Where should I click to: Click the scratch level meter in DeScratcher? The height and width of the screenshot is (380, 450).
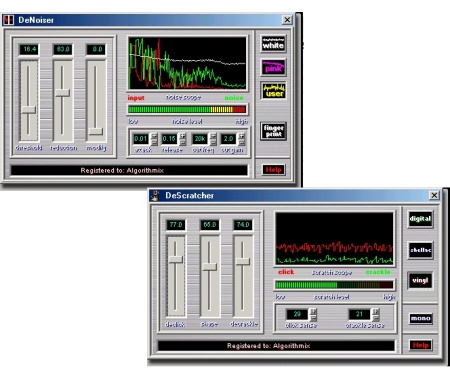[334, 285]
